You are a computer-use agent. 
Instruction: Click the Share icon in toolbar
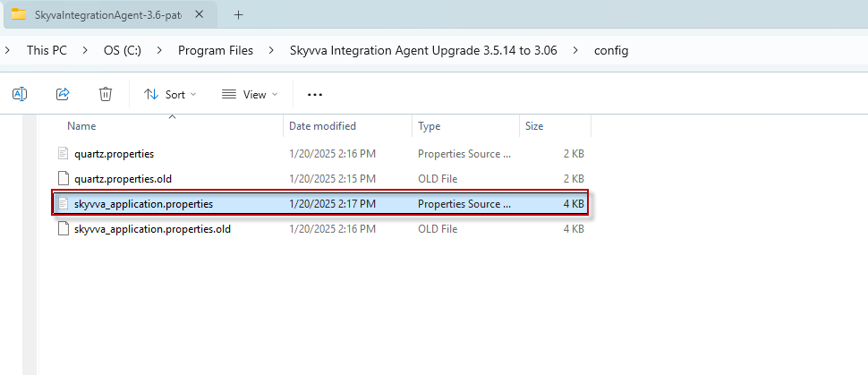(x=63, y=94)
